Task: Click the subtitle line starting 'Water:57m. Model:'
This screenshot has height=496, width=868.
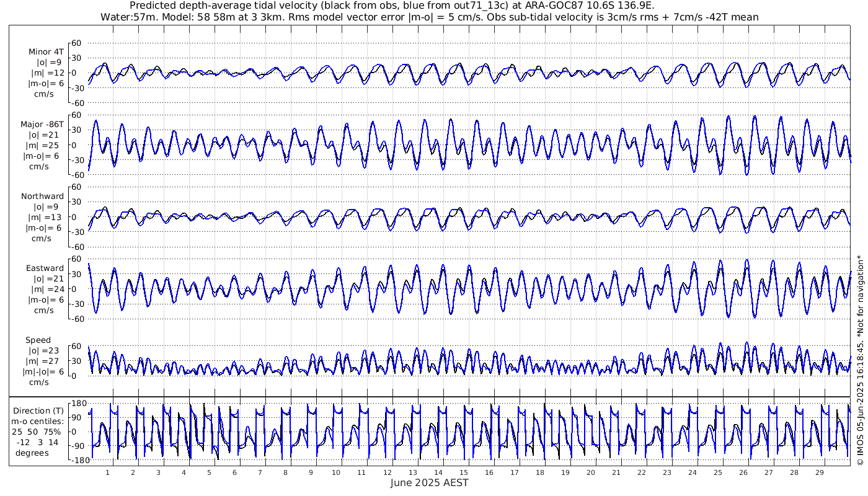Action: tap(429, 17)
